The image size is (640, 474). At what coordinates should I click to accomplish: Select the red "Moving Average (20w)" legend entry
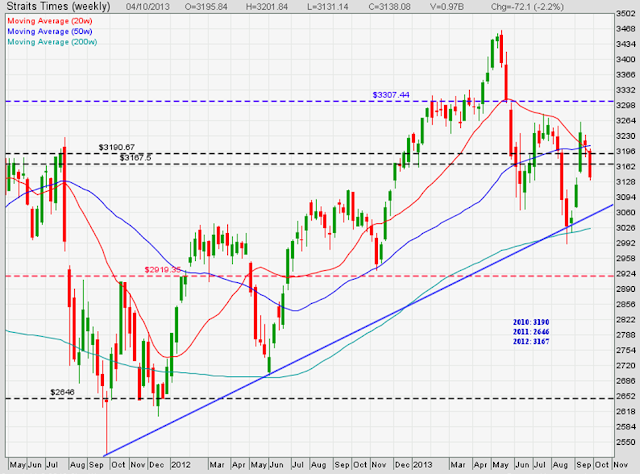[x=50, y=21]
